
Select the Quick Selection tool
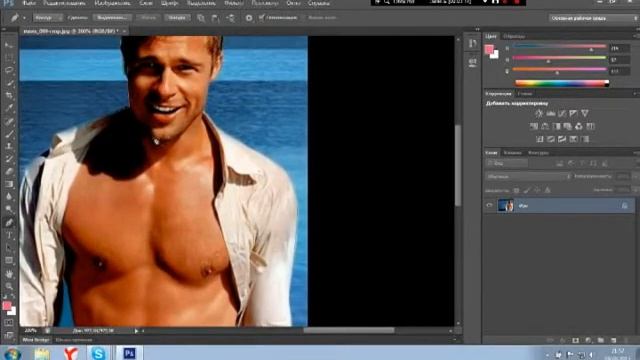coord(9,83)
